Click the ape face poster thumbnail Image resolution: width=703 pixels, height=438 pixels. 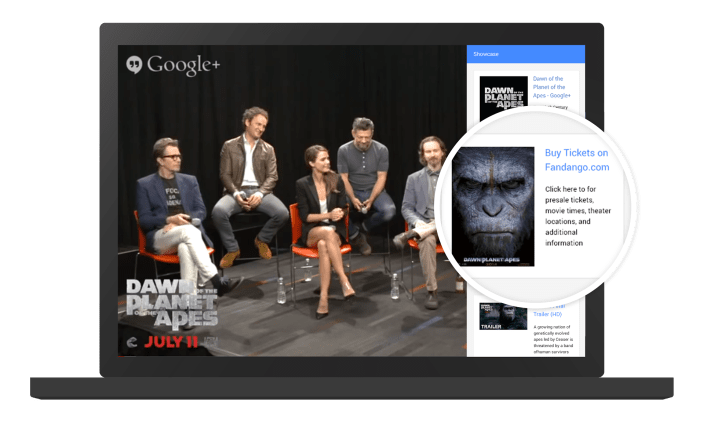[x=492, y=208]
